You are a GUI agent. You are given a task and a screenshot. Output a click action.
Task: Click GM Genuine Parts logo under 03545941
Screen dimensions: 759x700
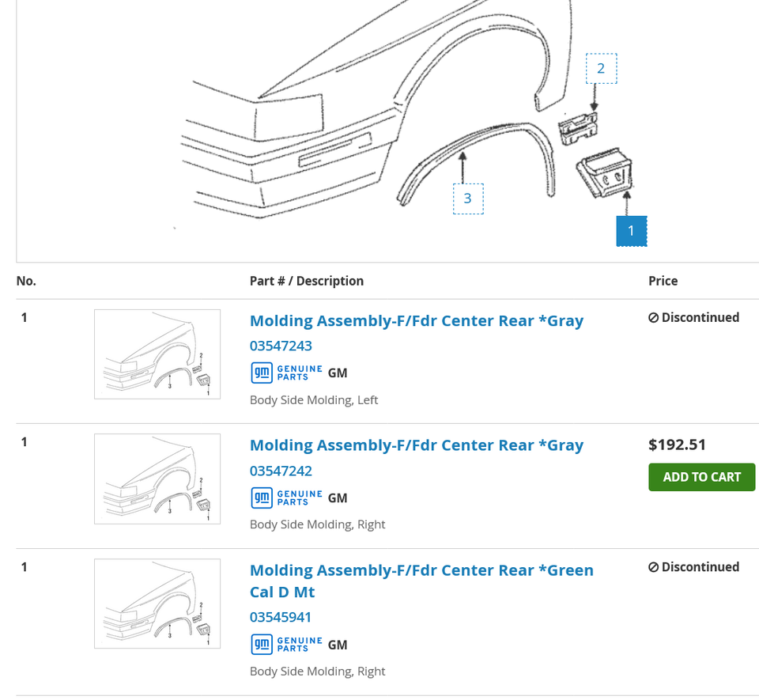[286, 645]
